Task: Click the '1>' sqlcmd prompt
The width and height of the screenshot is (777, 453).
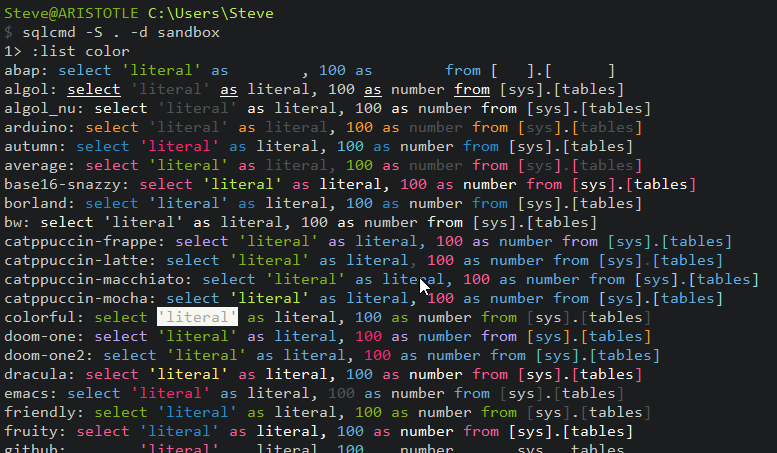Action: tap(13, 51)
